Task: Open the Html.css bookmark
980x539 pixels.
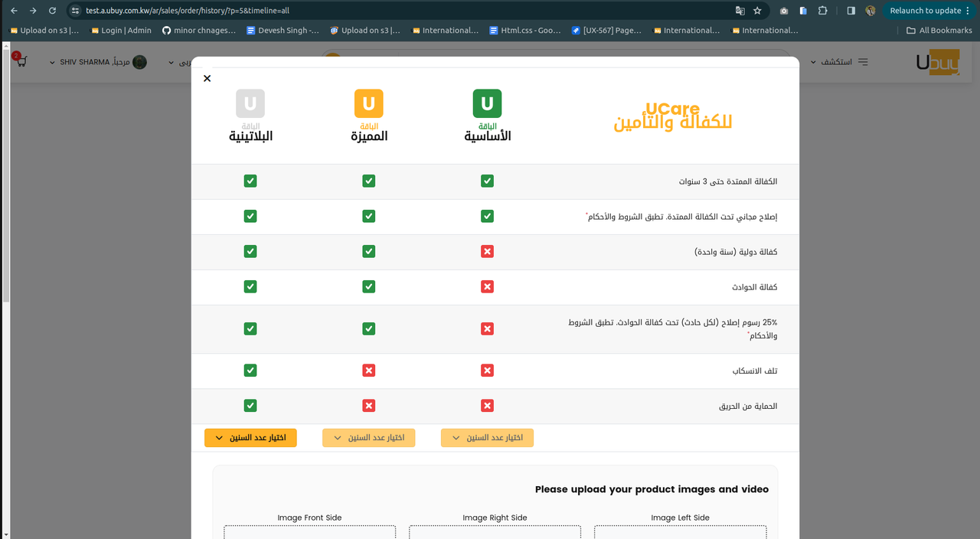Action: point(525,31)
